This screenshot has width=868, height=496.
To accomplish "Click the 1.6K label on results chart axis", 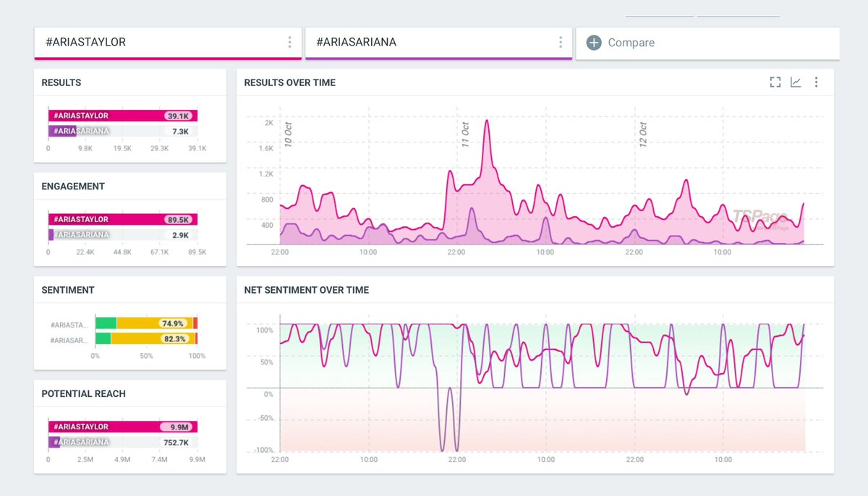I will [265, 148].
